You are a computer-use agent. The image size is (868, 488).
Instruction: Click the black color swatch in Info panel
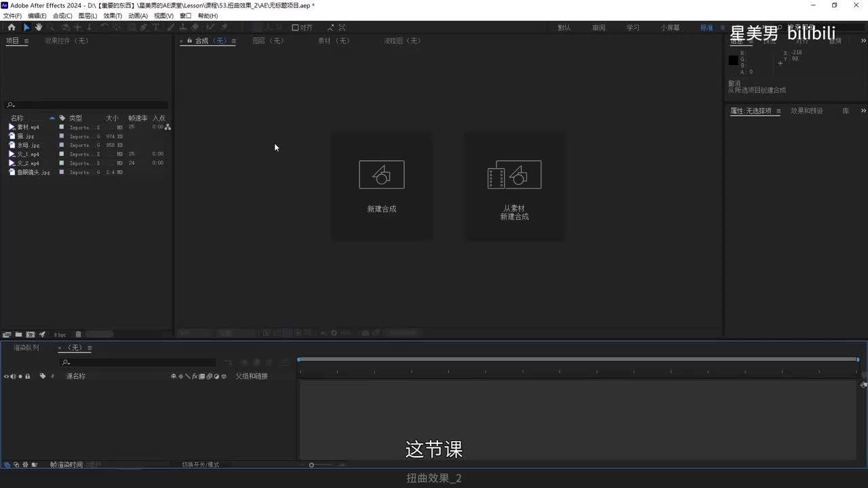point(733,60)
